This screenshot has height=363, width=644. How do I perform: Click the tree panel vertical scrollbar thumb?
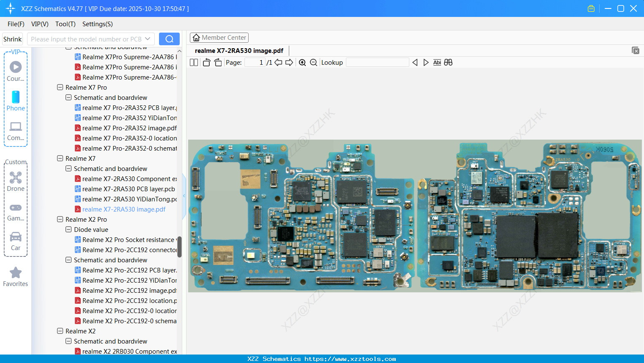[179, 247]
